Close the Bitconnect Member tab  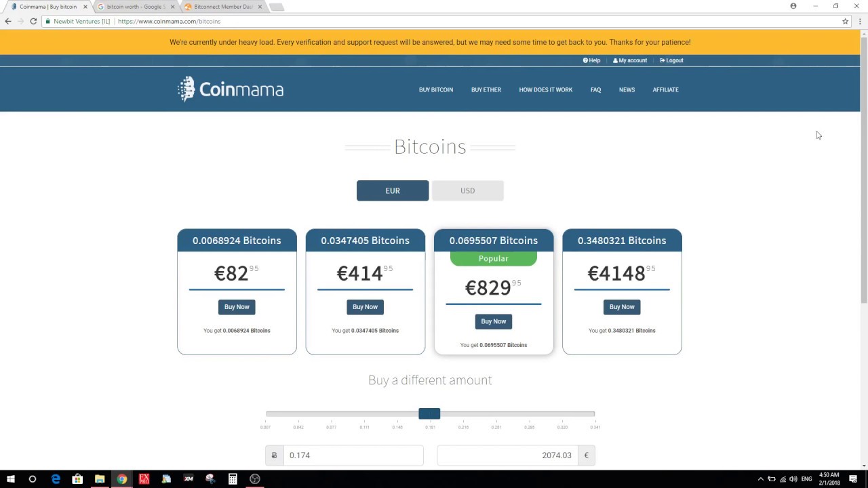pyautogui.click(x=259, y=7)
